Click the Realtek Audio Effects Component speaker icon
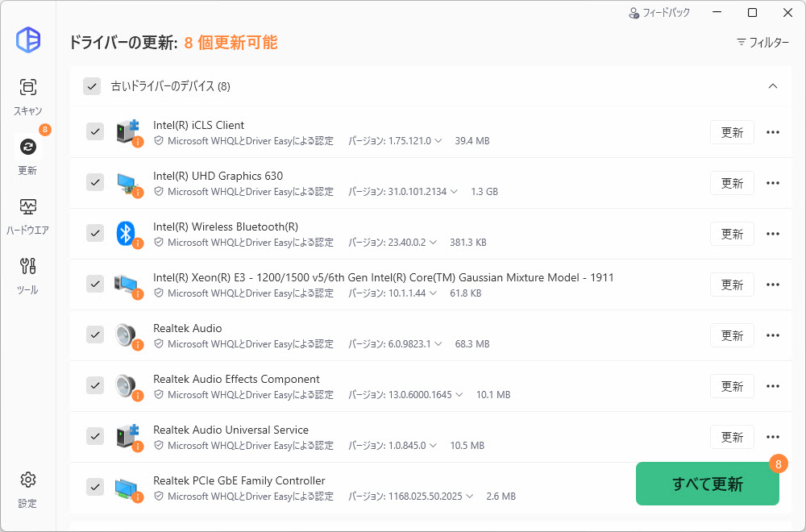 click(x=128, y=387)
